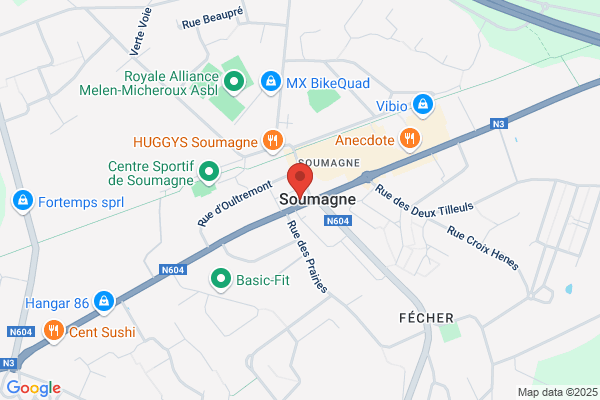Open the Fortemps sprl shop marker
The width and height of the screenshot is (600, 400).
23,201
